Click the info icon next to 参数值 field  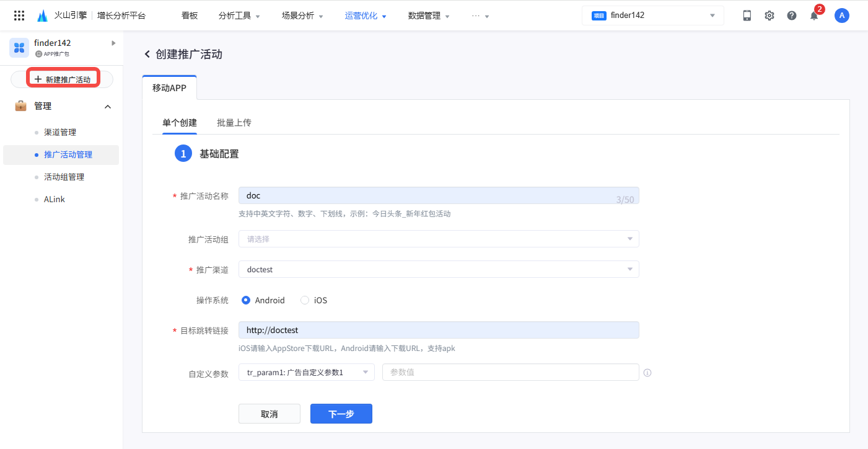(647, 373)
